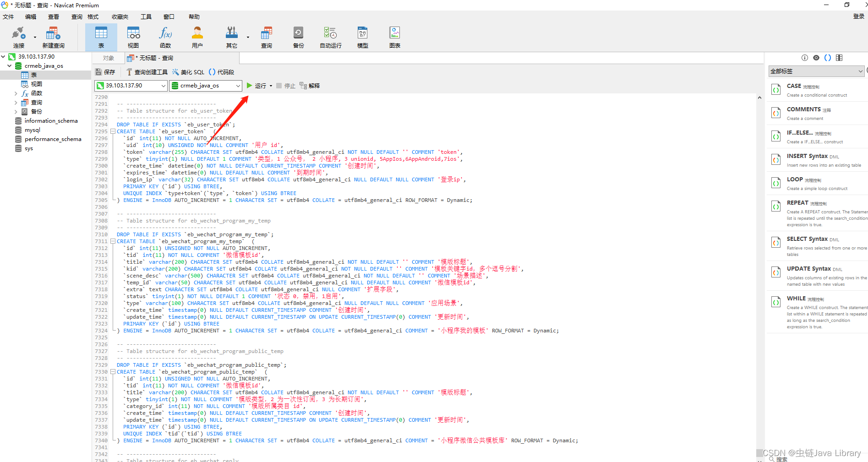Open the 用户 users toolbar icon

click(x=197, y=37)
